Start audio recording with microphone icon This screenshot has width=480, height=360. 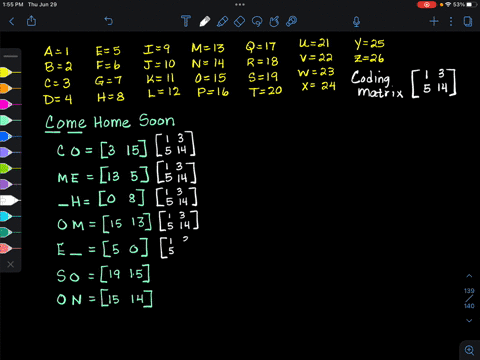coord(356,22)
